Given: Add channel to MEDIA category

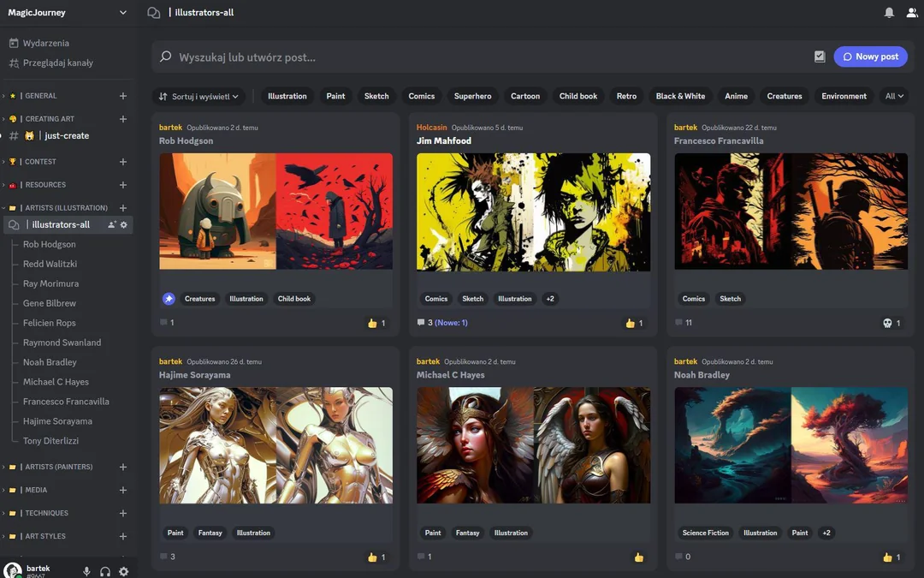Looking at the screenshot, I should point(123,490).
